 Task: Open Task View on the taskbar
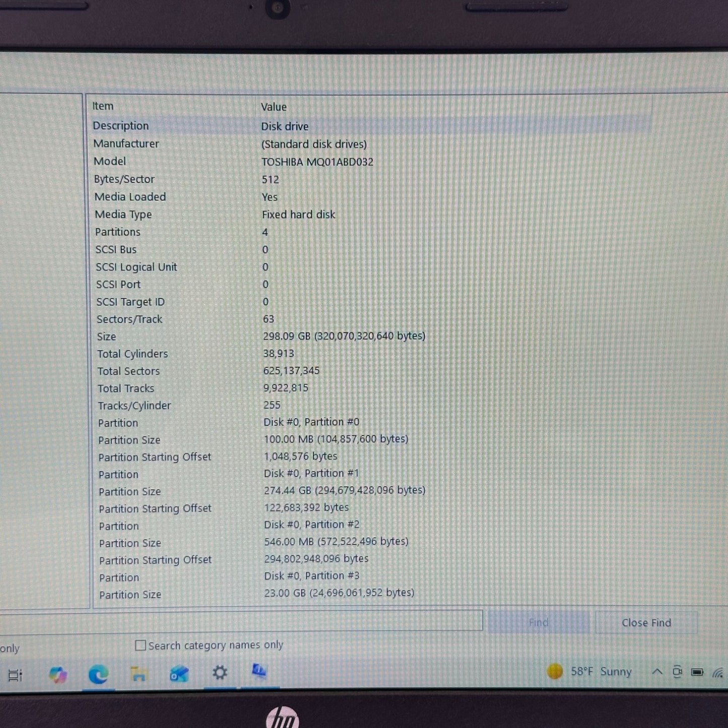(x=15, y=675)
